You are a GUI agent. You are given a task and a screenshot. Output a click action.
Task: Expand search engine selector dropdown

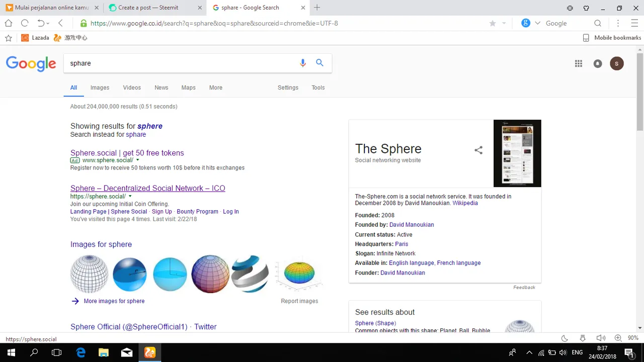(x=537, y=23)
